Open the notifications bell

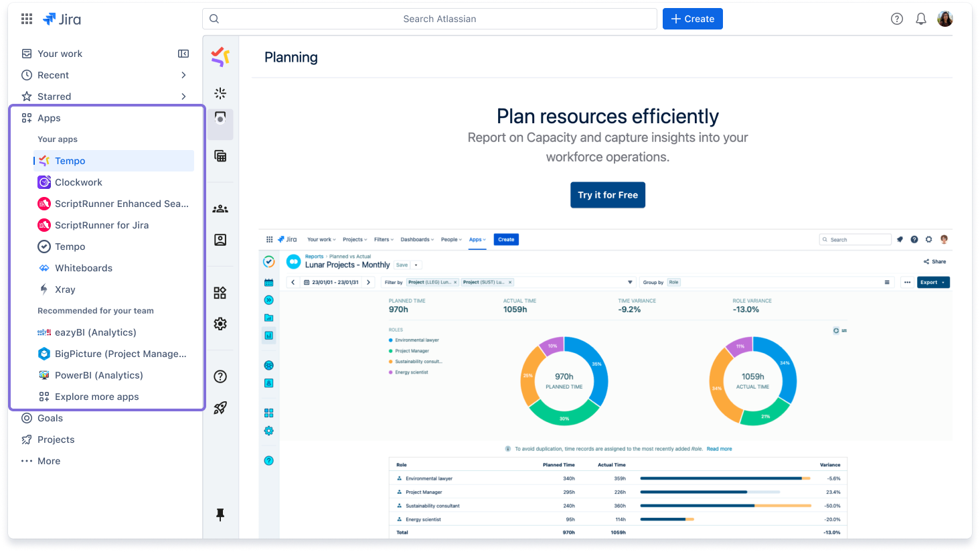pyautogui.click(x=921, y=19)
